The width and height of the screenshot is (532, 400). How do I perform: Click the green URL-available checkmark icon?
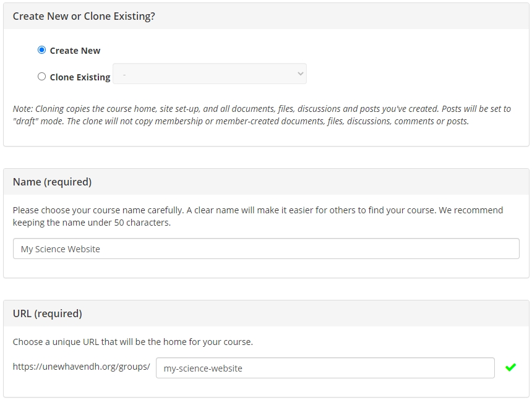pyautogui.click(x=510, y=367)
